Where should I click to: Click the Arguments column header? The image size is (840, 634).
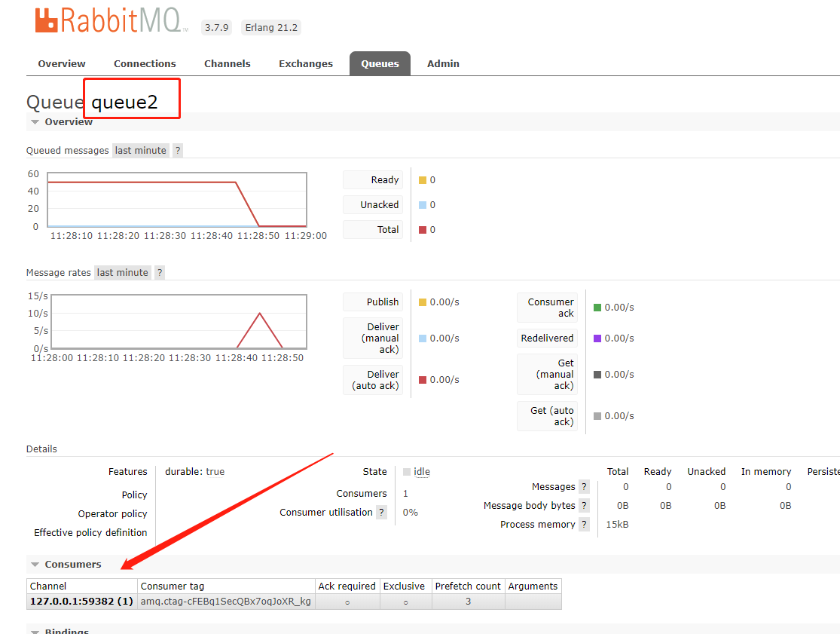pyautogui.click(x=533, y=587)
